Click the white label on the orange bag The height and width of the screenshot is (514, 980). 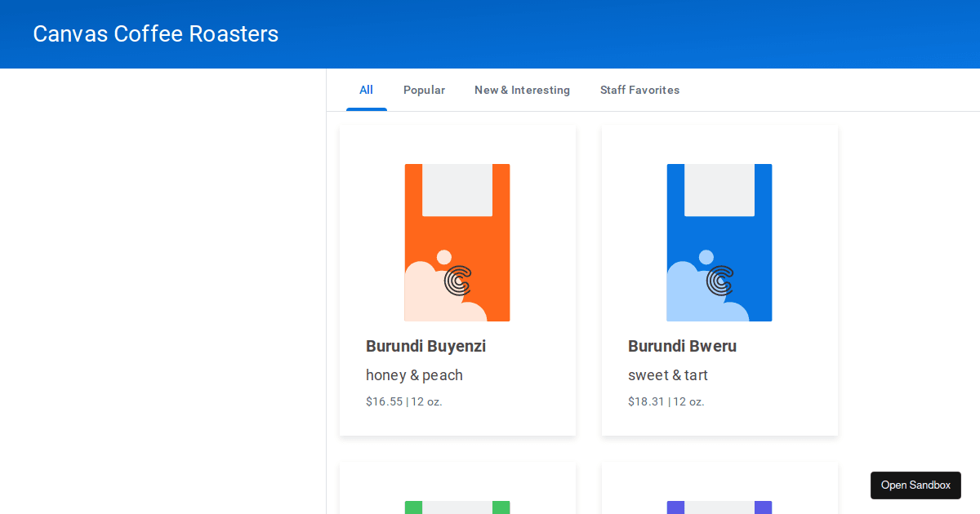(x=457, y=190)
